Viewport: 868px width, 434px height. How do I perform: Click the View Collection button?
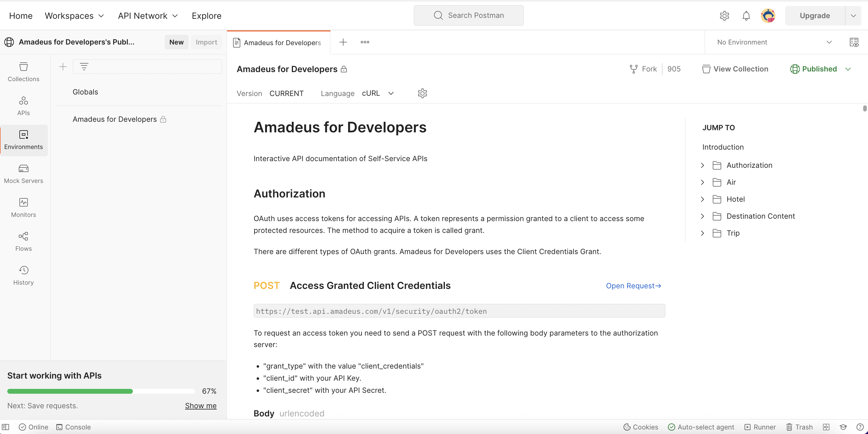click(x=735, y=69)
